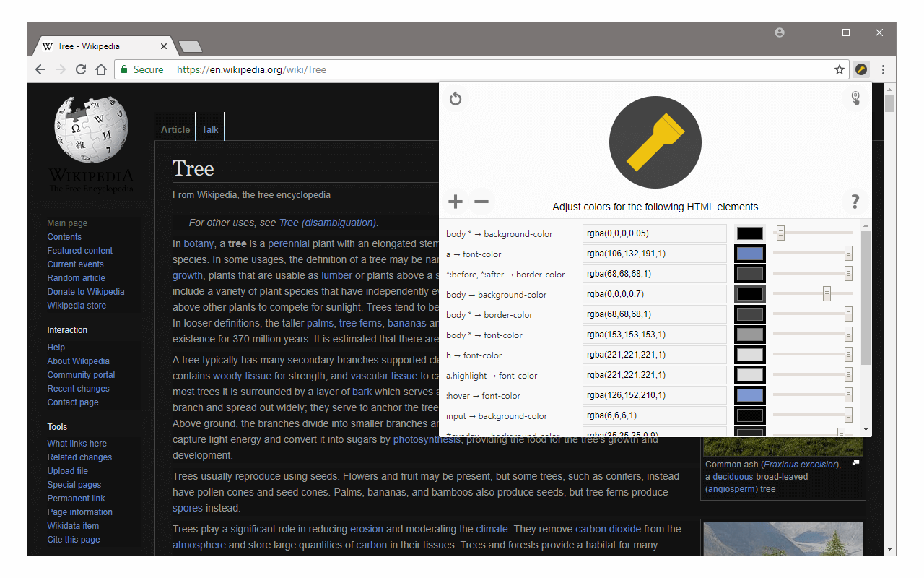Open a new browser tab
924x578 pixels.
coord(191,46)
